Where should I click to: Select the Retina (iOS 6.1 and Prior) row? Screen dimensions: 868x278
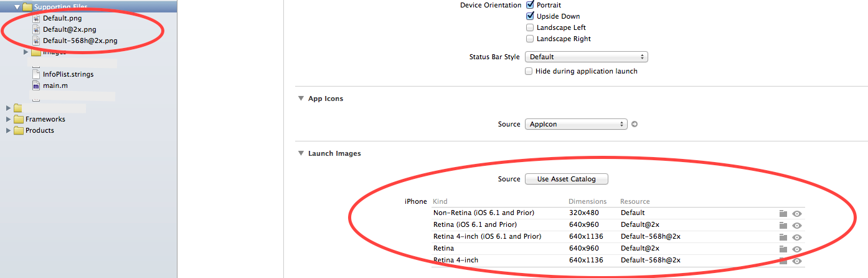474,224
